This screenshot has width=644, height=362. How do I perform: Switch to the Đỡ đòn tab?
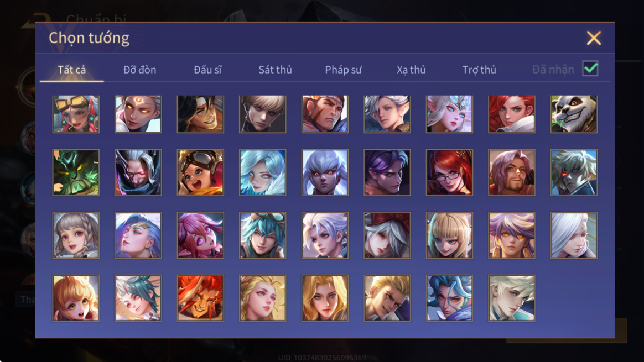click(139, 70)
